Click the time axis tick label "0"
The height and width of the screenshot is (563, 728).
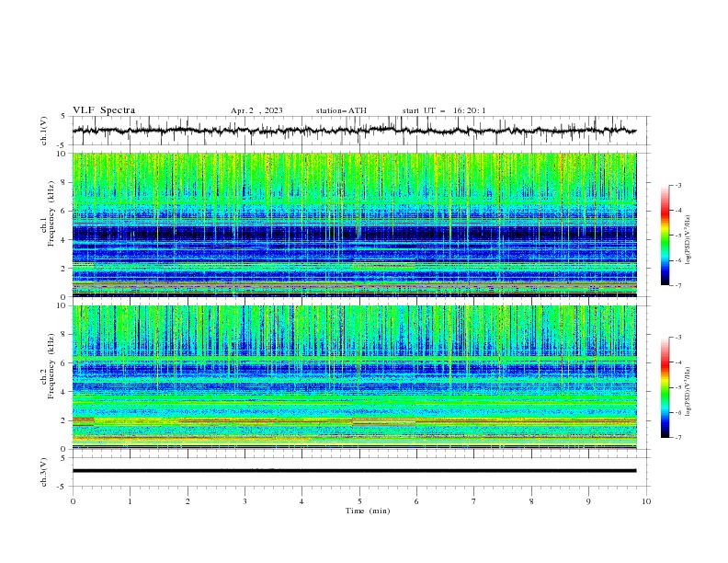pyautogui.click(x=73, y=501)
